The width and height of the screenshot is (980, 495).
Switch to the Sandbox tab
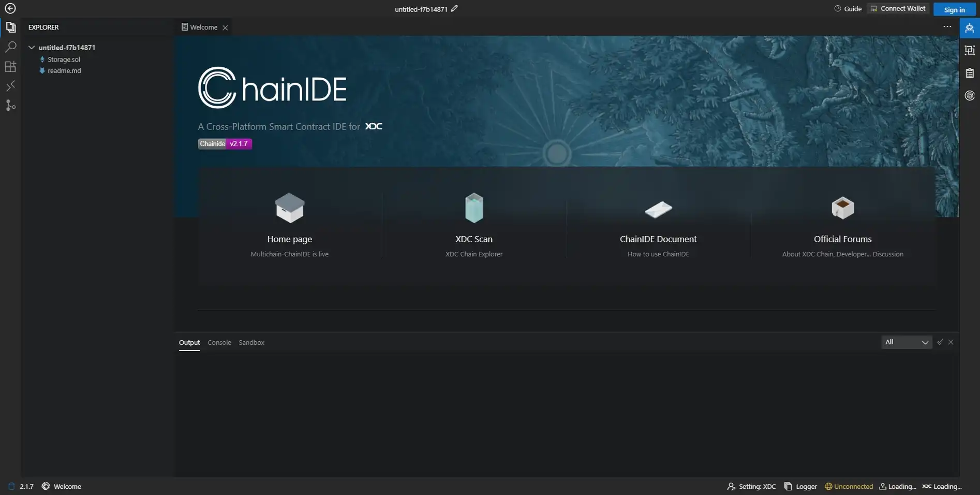click(x=251, y=343)
